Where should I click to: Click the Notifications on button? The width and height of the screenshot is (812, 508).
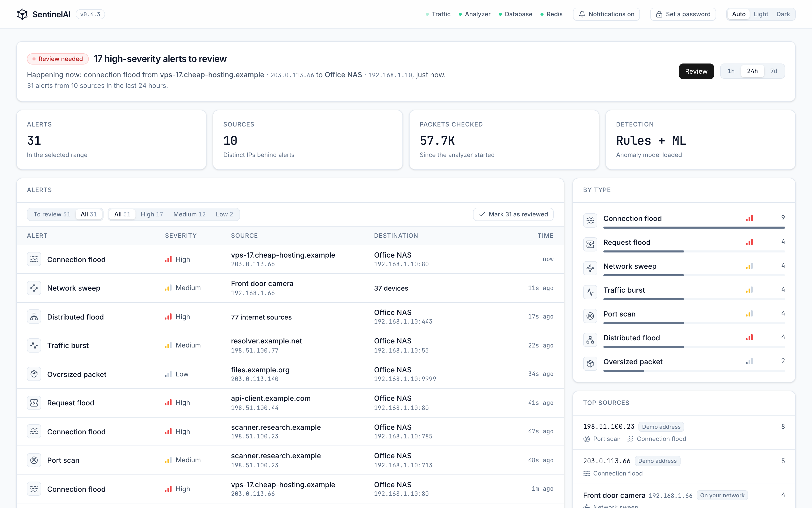pos(606,14)
